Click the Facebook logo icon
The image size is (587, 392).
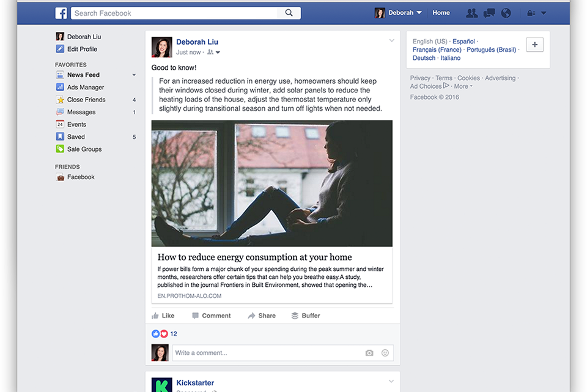click(61, 13)
